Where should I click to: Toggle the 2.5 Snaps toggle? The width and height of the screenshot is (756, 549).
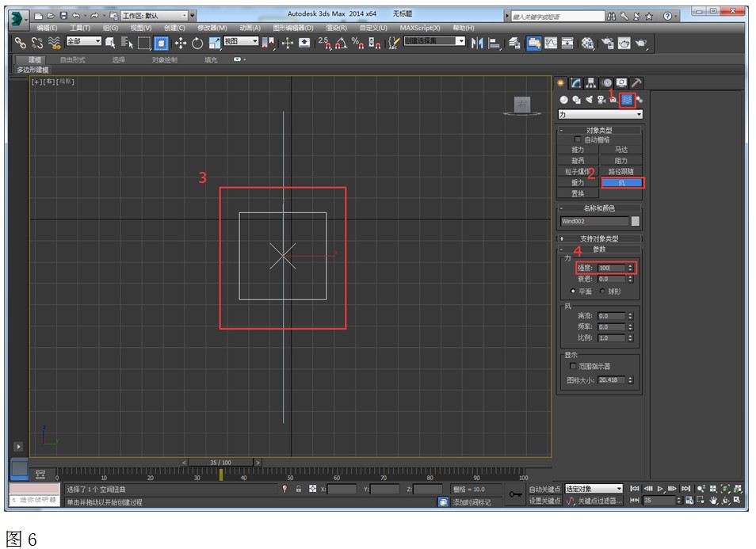[x=325, y=43]
